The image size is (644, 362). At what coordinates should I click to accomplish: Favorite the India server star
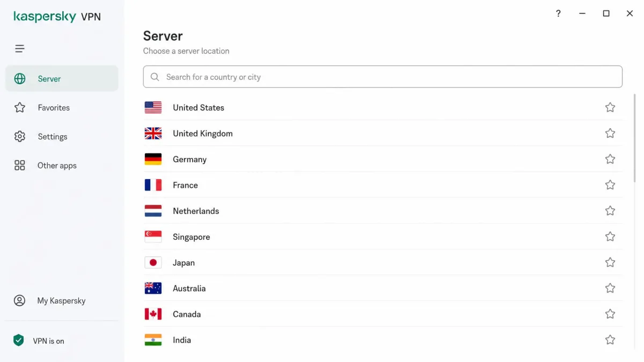point(610,339)
